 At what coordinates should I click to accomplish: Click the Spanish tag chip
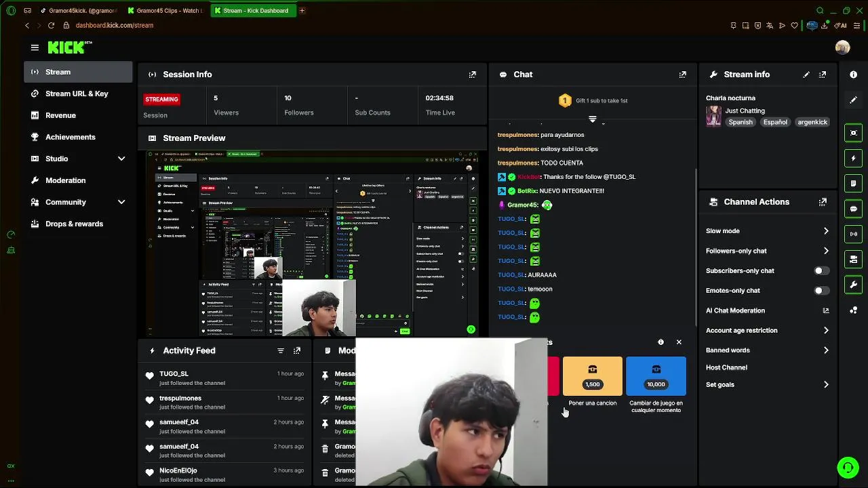point(741,122)
